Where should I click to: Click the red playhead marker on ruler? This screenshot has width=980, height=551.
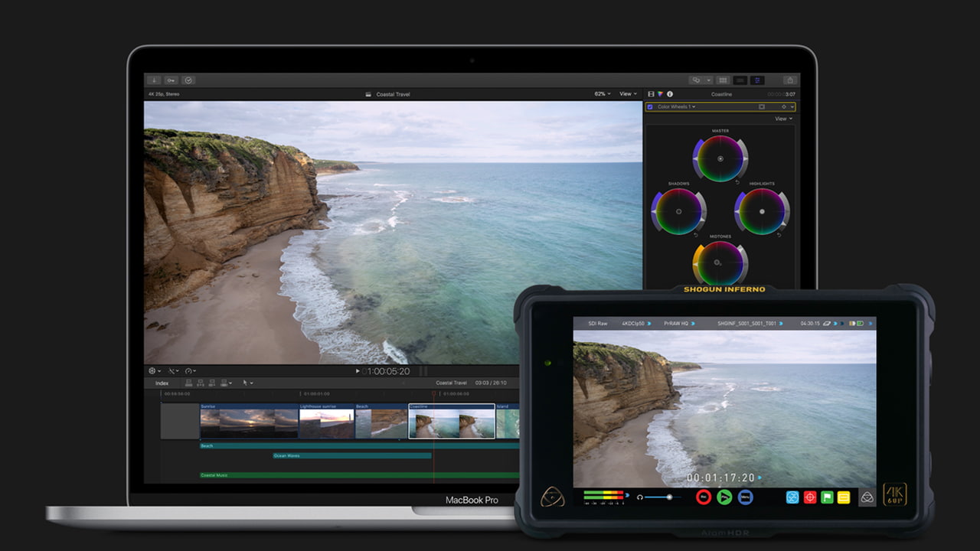click(x=434, y=394)
